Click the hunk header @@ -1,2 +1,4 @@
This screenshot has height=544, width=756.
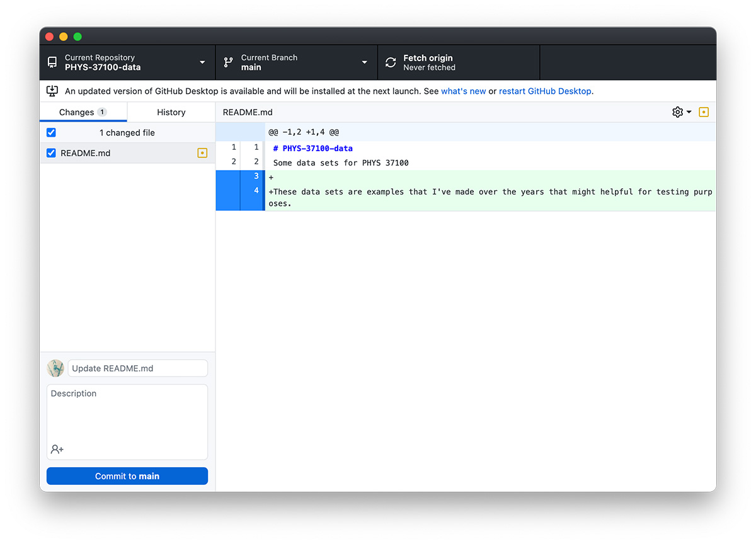[x=304, y=132]
